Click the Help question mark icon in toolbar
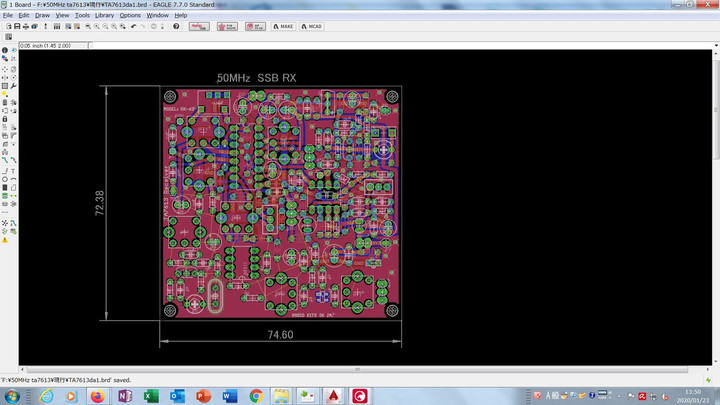 (176, 26)
